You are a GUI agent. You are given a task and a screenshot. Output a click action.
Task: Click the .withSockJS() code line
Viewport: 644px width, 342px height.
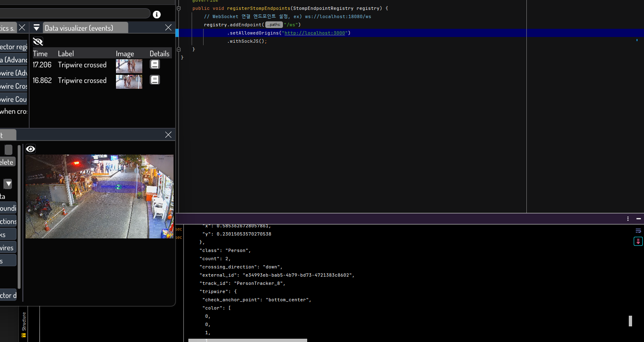click(247, 41)
